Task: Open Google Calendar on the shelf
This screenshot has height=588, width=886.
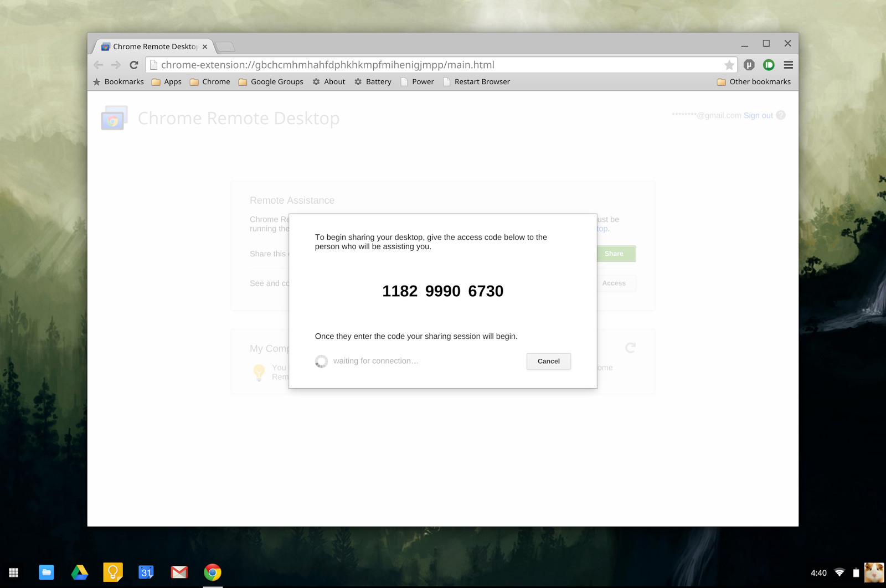Action: click(x=146, y=572)
